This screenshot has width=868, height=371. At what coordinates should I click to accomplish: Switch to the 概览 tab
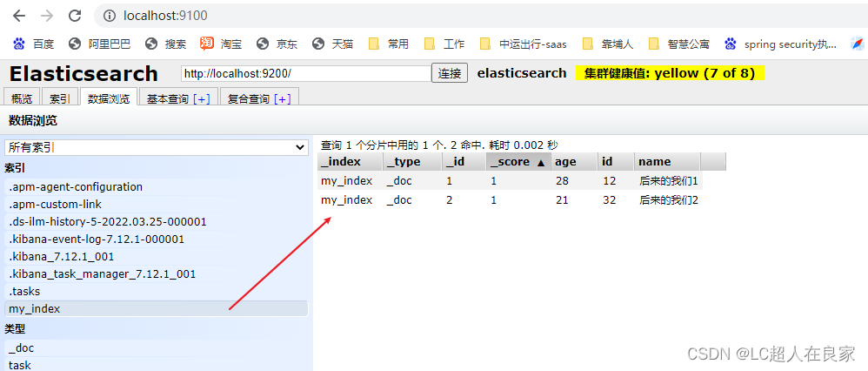(22, 98)
